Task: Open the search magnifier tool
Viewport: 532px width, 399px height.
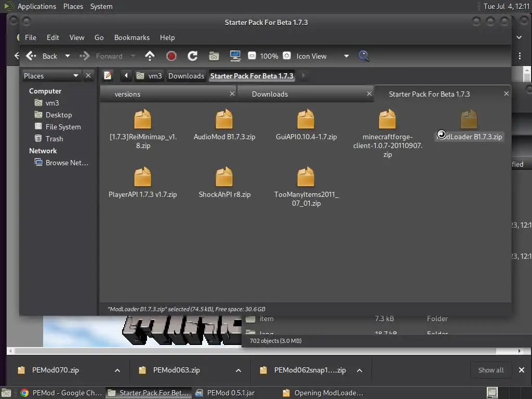Action: pos(364,56)
